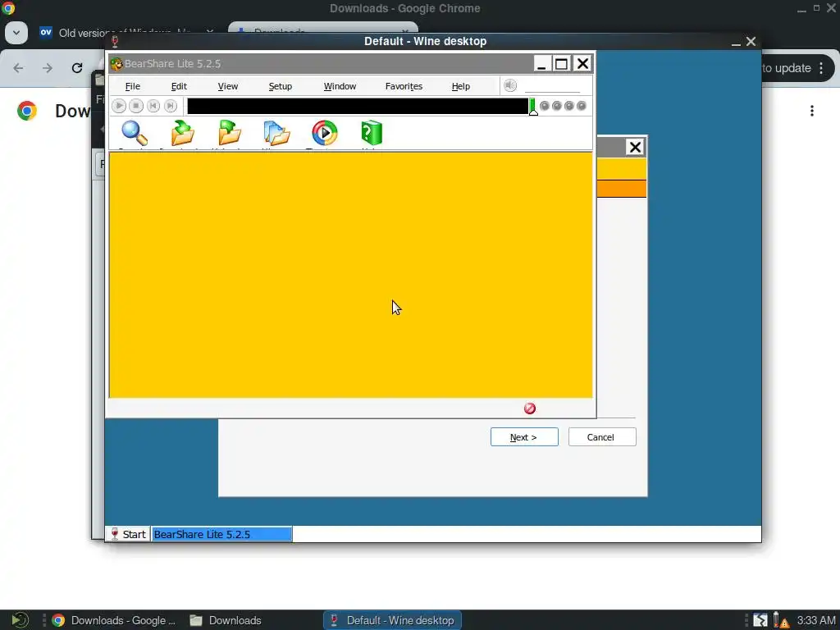Go back in Chrome
Screen dimensions: 840x630
[18, 68]
